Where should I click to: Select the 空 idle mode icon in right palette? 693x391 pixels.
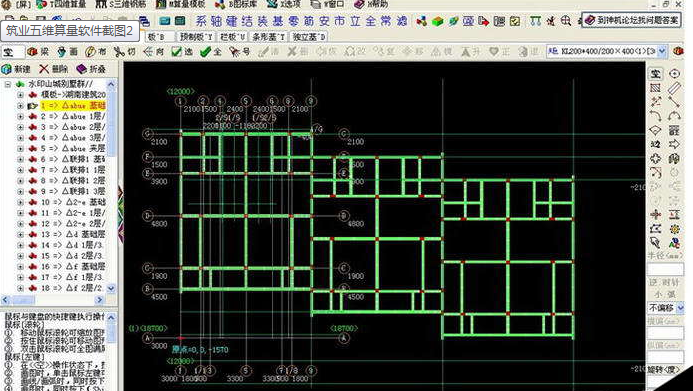click(656, 73)
